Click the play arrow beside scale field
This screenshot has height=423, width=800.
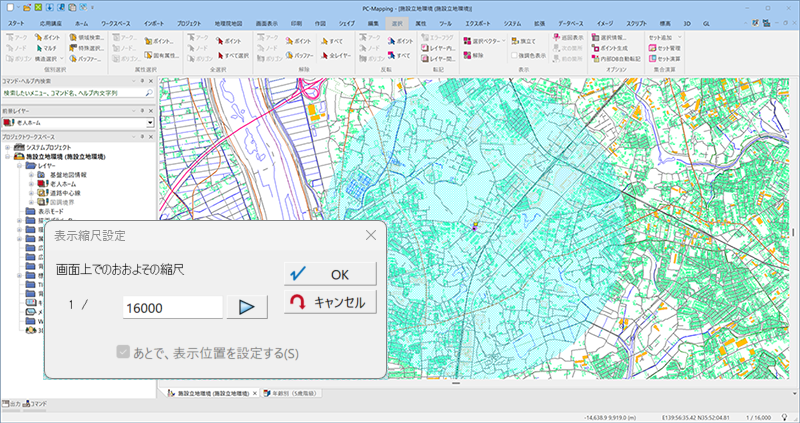pyautogui.click(x=246, y=307)
